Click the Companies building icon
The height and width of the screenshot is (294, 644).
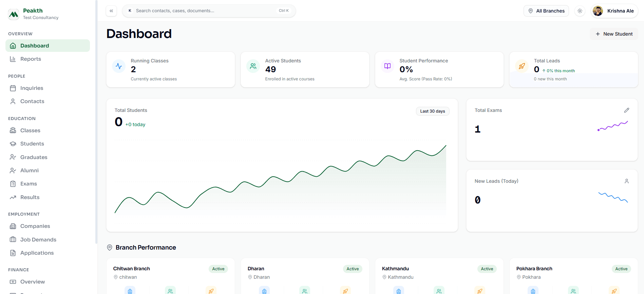[13, 226]
